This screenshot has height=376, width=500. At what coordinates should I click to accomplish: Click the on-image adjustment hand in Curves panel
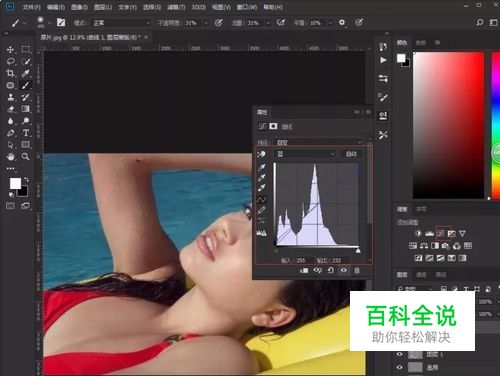point(262,154)
